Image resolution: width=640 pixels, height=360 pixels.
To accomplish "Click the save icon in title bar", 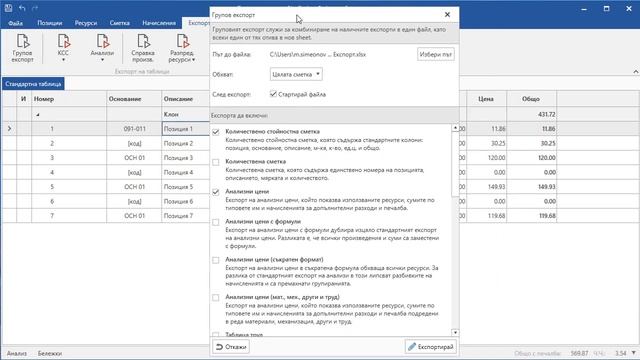I will (x=8, y=8).
